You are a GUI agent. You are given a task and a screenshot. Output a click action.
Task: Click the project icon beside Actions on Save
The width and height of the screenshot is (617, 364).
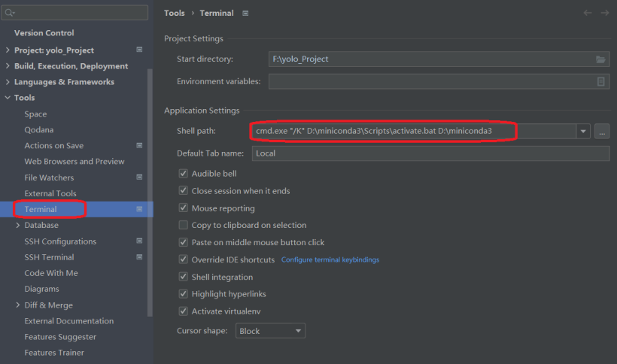139,145
